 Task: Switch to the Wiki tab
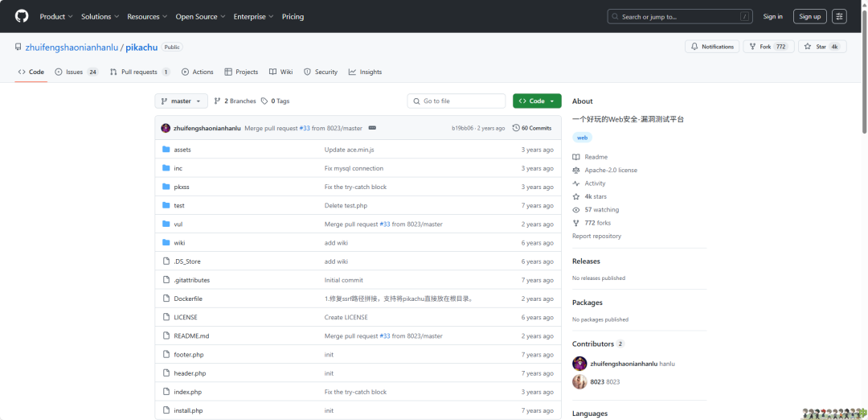[281, 72]
